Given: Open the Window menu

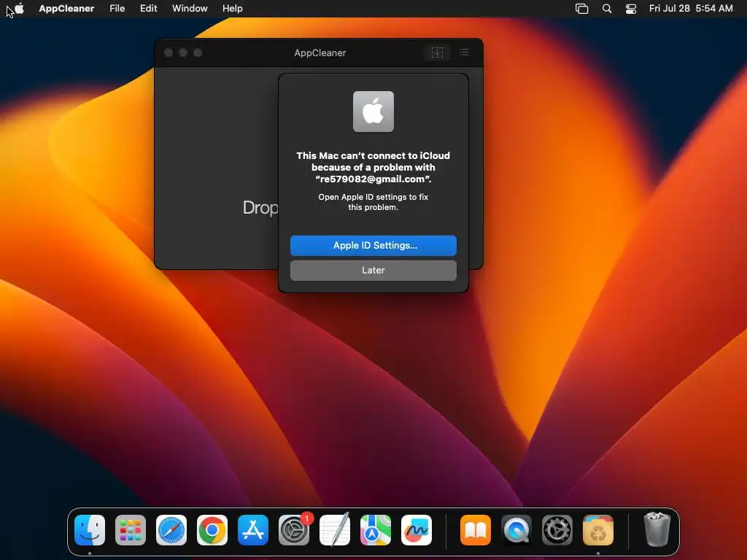Looking at the screenshot, I should 190,8.
